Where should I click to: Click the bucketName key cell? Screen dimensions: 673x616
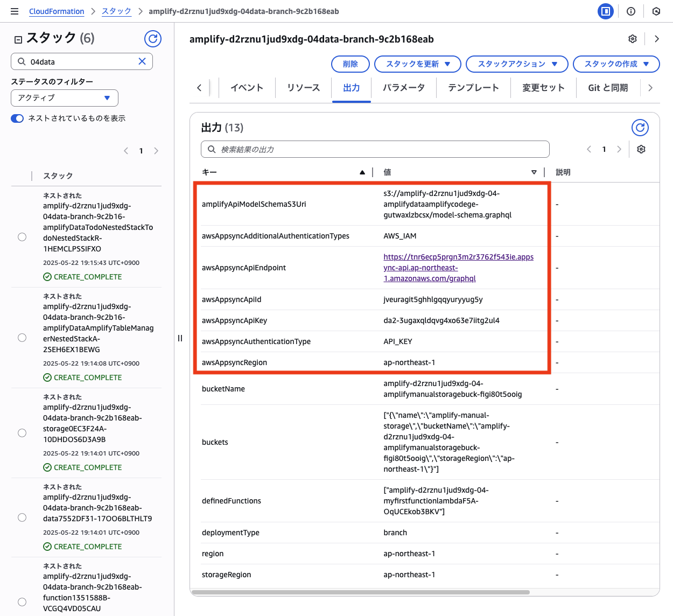[x=223, y=389]
